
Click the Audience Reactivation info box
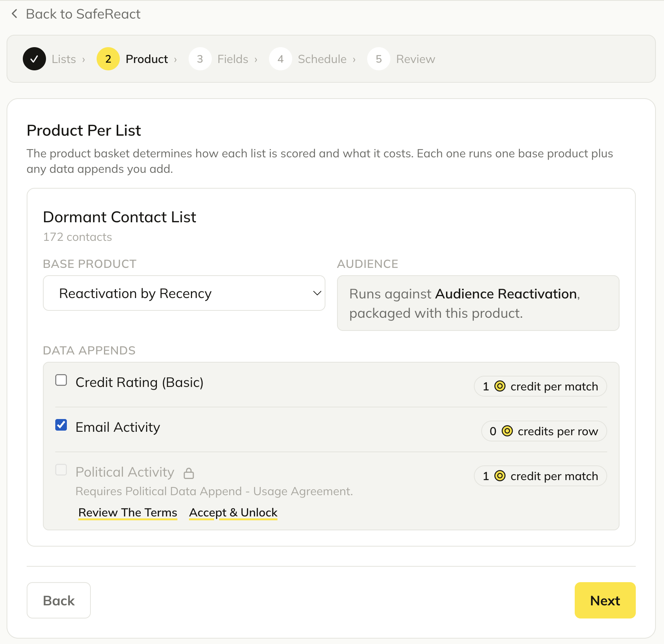[478, 303]
